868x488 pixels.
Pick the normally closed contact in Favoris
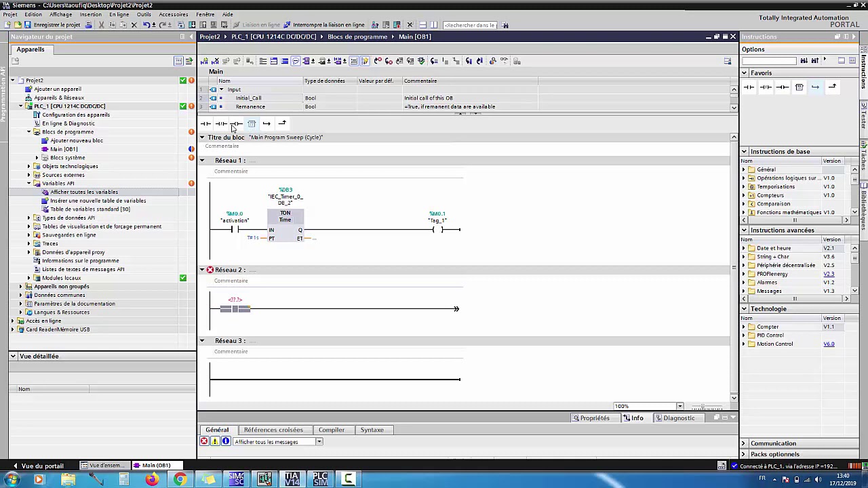tap(766, 87)
